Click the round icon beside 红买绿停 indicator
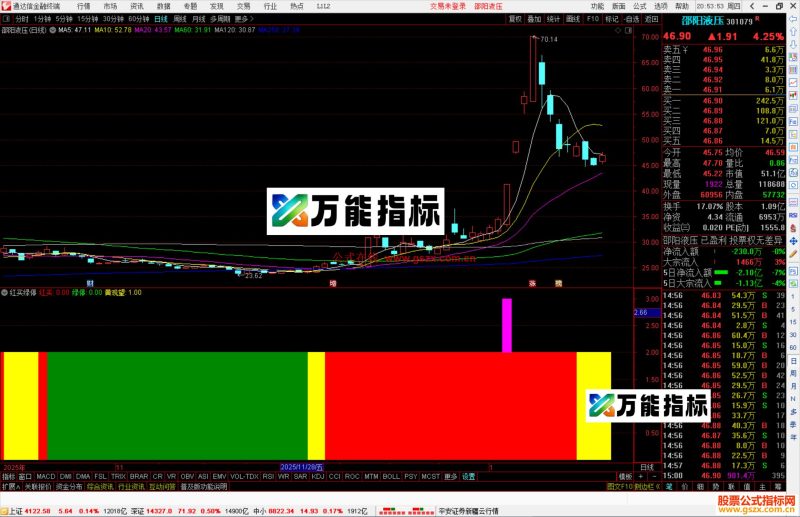Viewport: 800px width, 517px height. tap(5, 292)
